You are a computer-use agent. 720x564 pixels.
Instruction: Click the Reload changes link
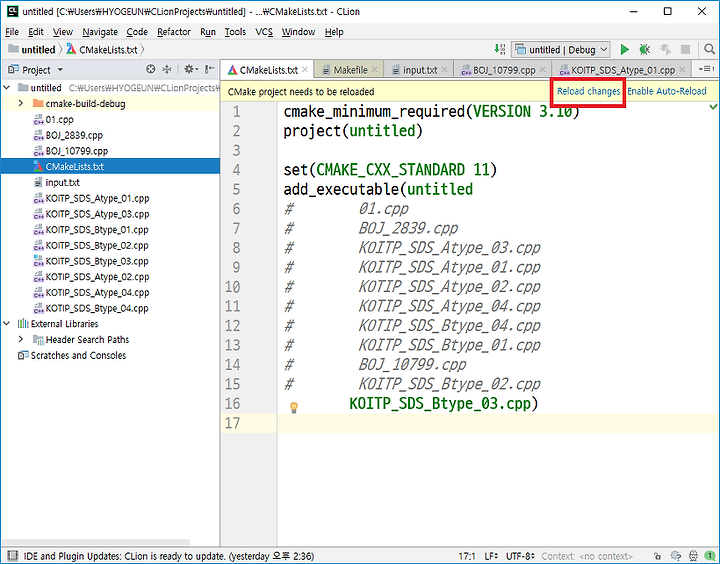pos(588,91)
